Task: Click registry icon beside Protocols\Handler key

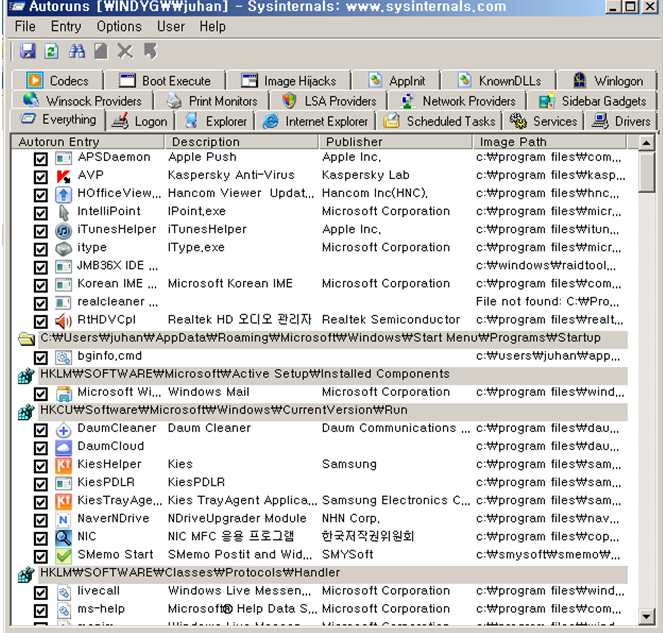Action: 26,574
